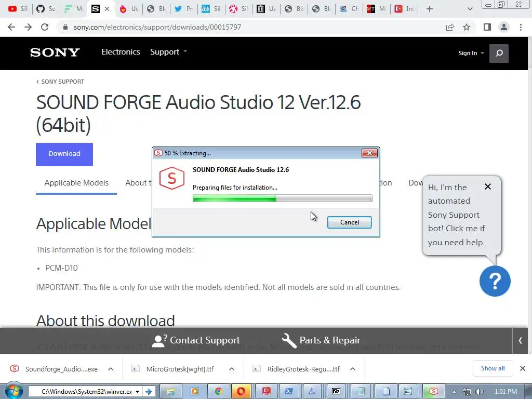Click the share page icon in address bar
This screenshot has width=532, height=399.
(450, 27)
